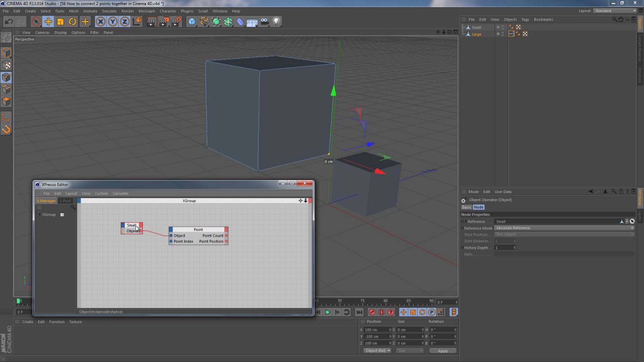Click the green playhead on the timeline

(x=18, y=301)
